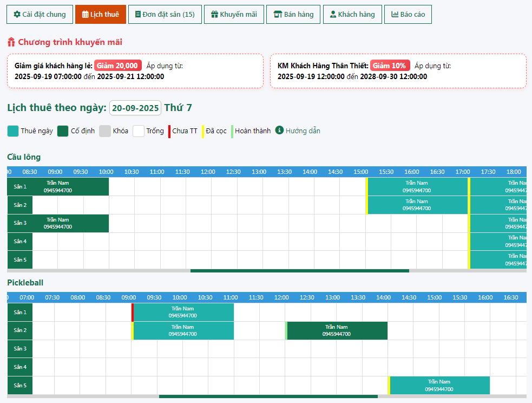Click the Giảm 10% promotion badge
532x403 pixels.
coord(390,66)
